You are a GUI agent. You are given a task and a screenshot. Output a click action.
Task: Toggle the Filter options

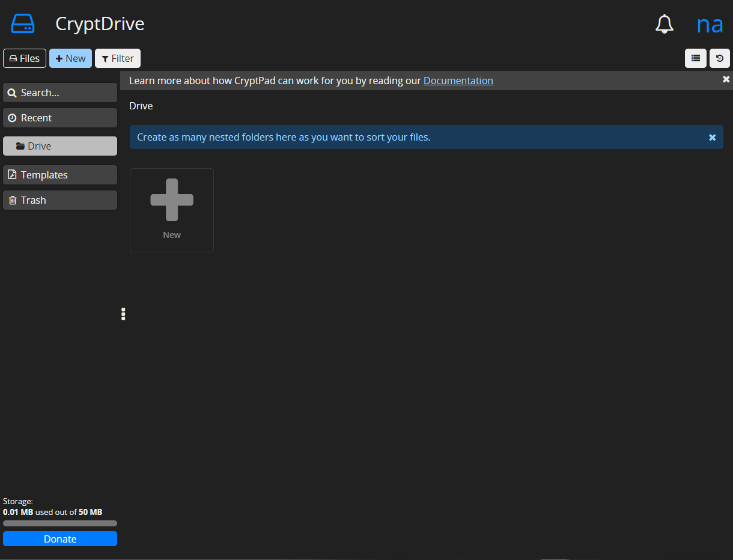[x=117, y=58]
